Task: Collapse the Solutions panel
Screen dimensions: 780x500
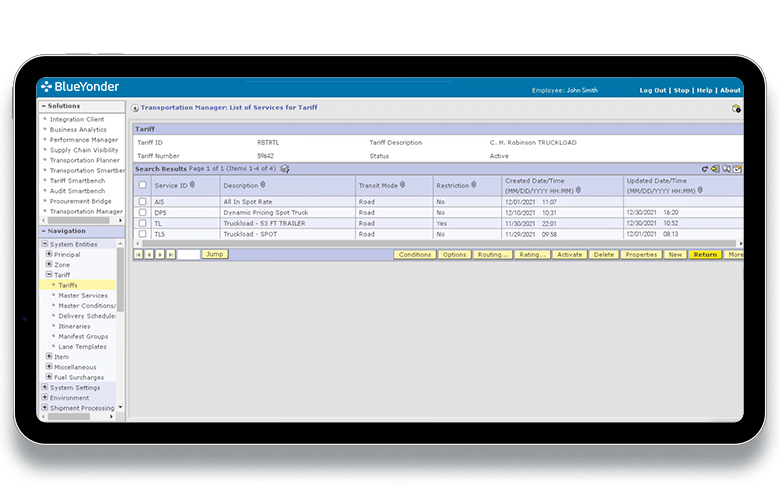Action: (43, 105)
